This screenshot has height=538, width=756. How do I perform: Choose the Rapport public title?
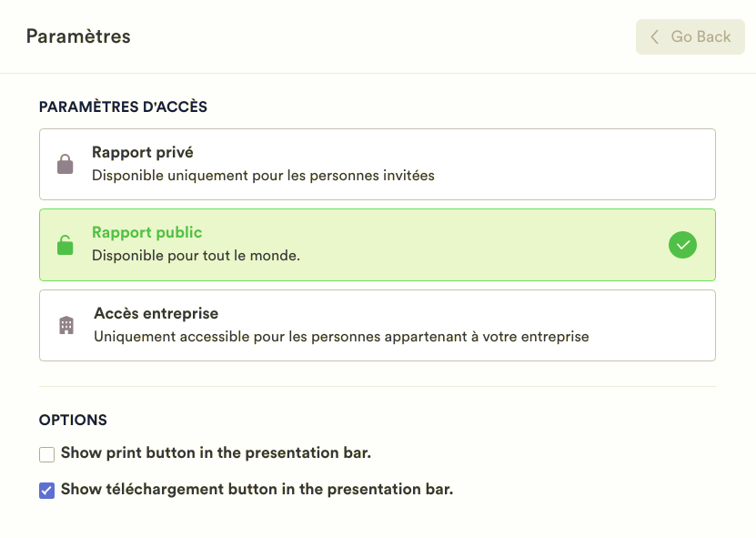click(x=146, y=233)
